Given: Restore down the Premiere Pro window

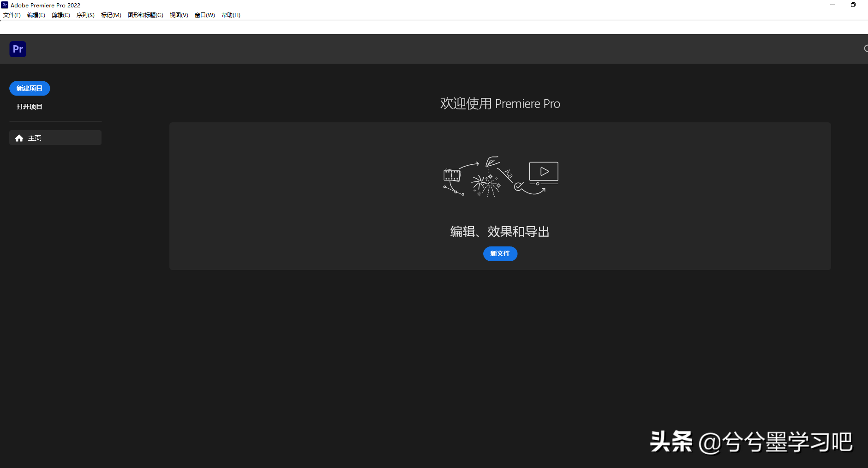Looking at the screenshot, I should point(853,5).
